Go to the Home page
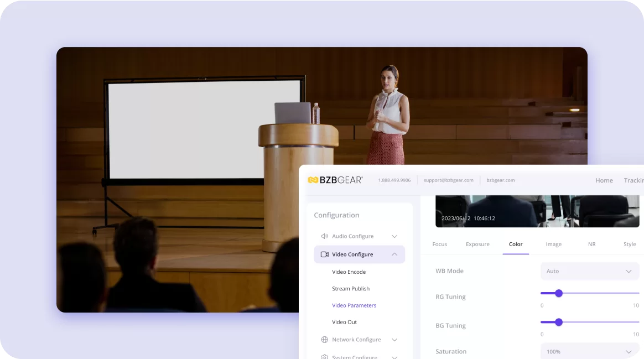Image resolution: width=644 pixels, height=359 pixels. pos(604,180)
